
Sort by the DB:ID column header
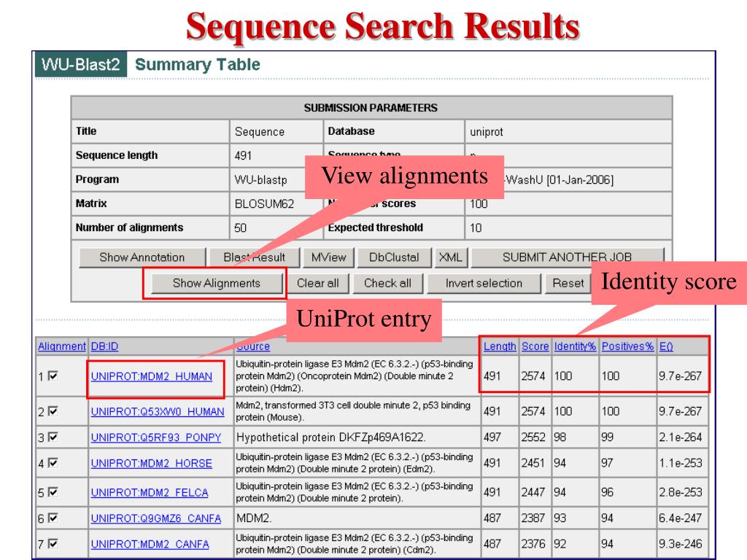pos(104,346)
